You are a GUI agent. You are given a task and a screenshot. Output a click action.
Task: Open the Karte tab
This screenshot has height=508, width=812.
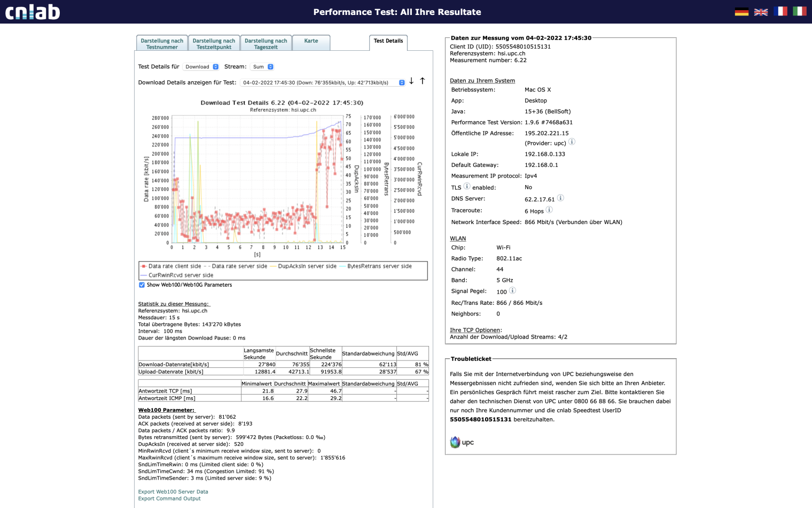311,43
